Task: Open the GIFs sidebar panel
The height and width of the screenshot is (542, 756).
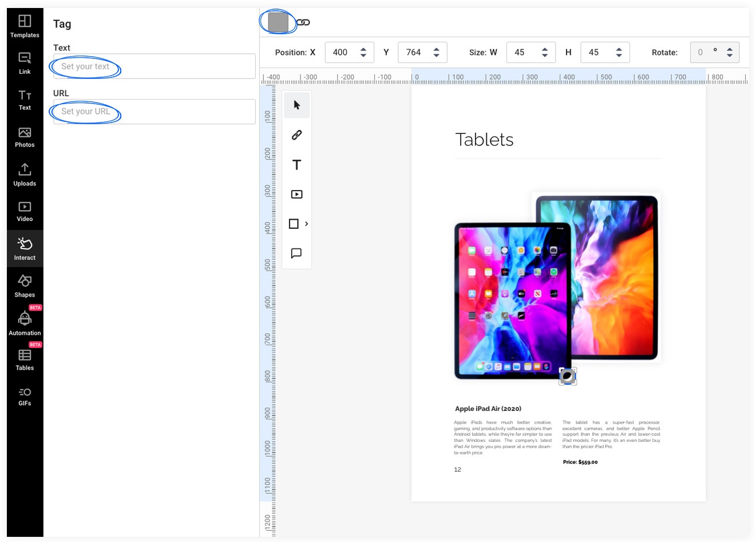Action: coord(25,396)
